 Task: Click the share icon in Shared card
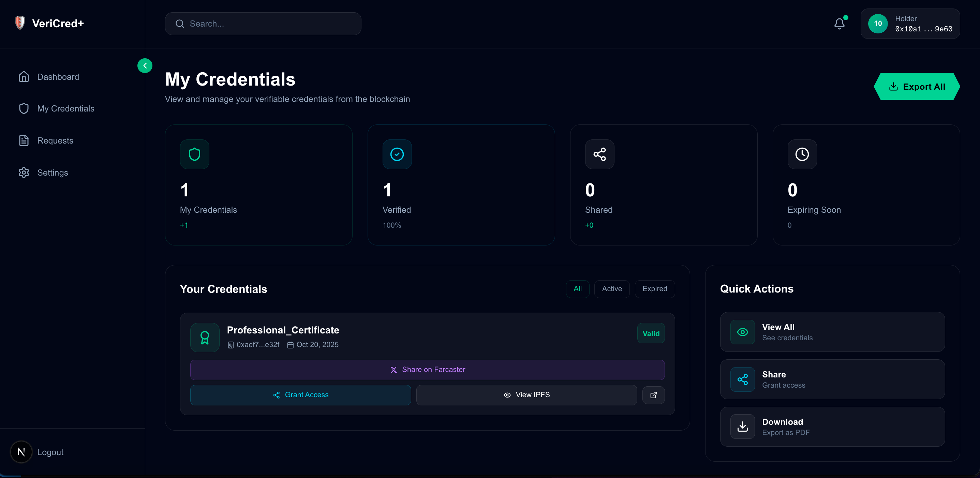point(599,154)
